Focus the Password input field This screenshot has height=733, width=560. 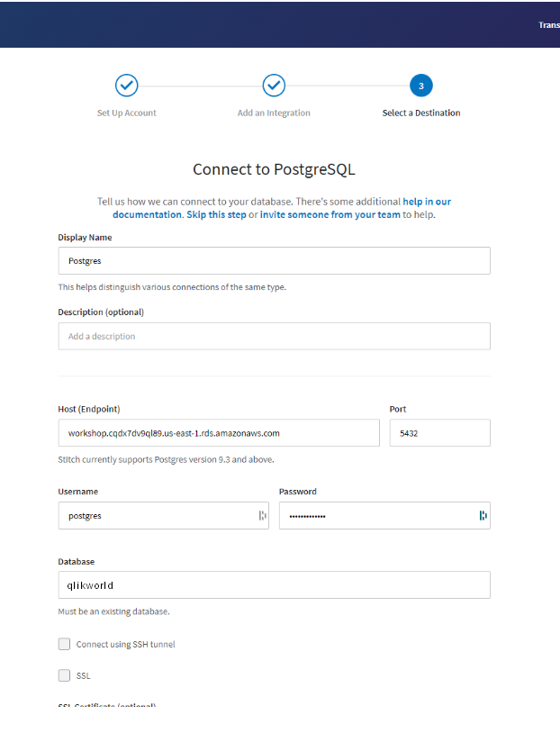click(376, 516)
